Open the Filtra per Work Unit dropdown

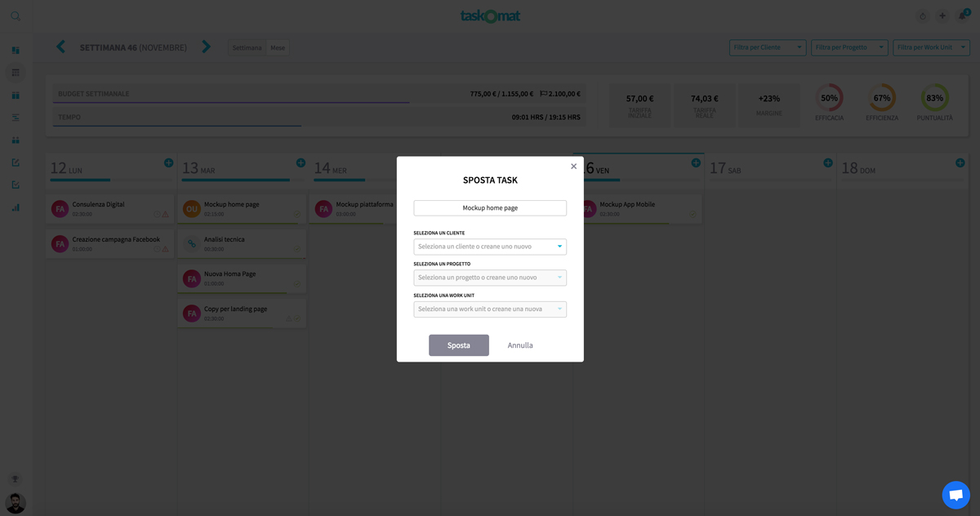(x=931, y=47)
